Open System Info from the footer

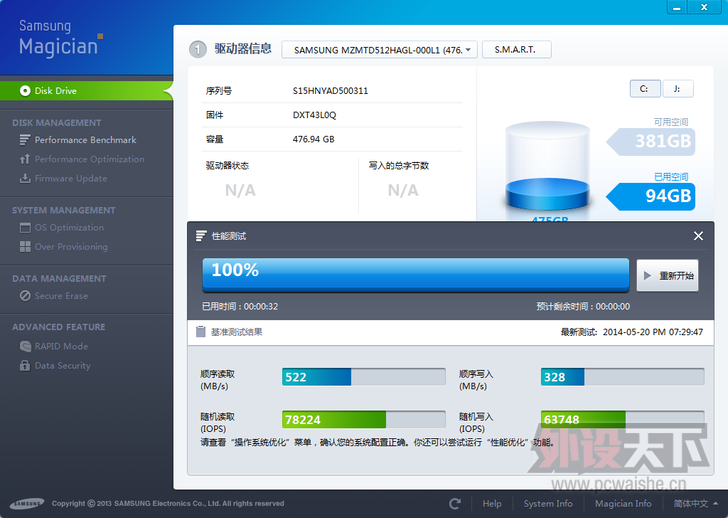coord(548,504)
